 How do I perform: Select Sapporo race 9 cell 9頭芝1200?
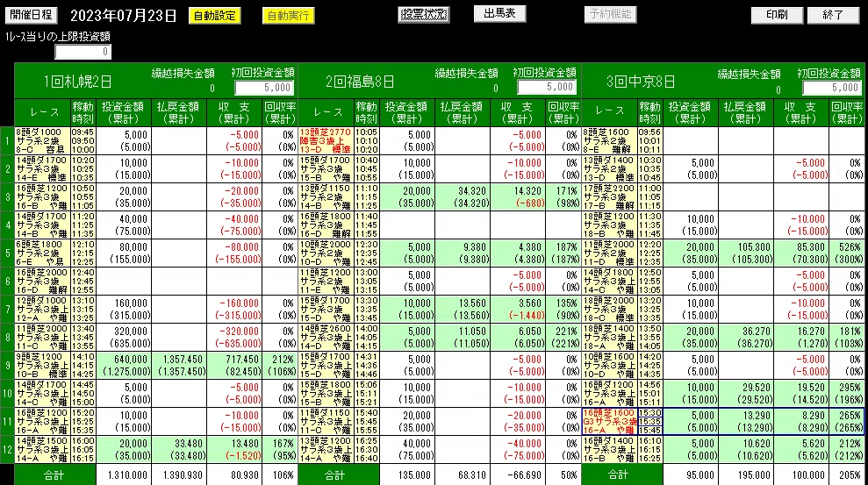43,366
